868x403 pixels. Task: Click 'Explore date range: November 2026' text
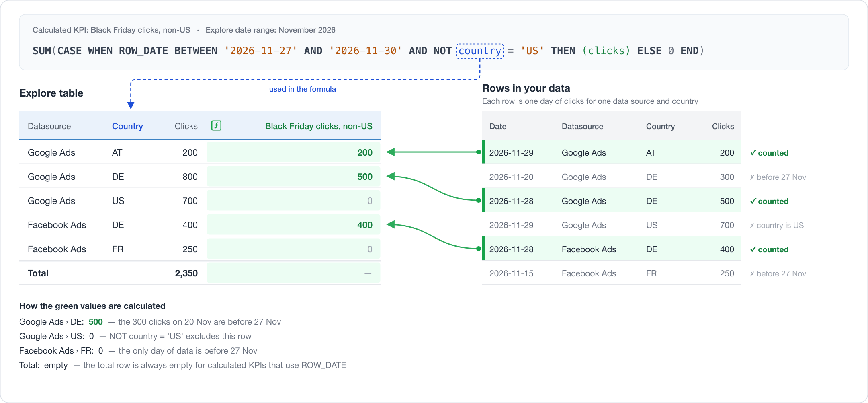[270, 30]
